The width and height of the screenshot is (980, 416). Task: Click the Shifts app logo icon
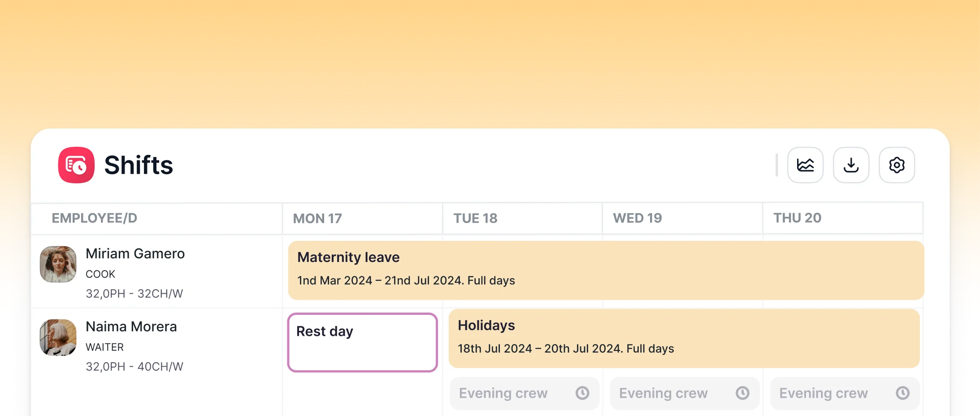click(x=76, y=165)
